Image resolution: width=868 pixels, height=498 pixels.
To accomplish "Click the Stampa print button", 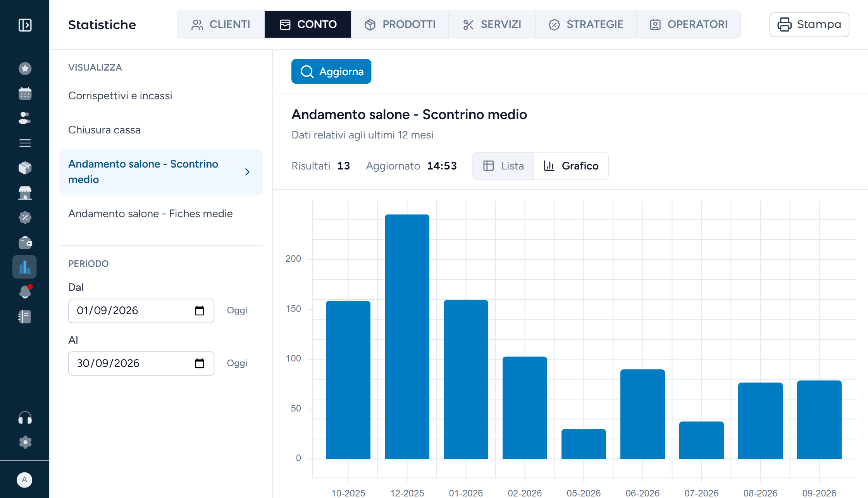I will tap(809, 24).
